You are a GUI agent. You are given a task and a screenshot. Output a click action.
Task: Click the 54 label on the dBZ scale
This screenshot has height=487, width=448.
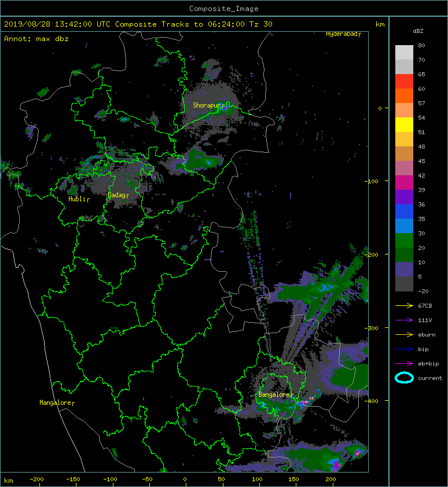click(421, 117)
